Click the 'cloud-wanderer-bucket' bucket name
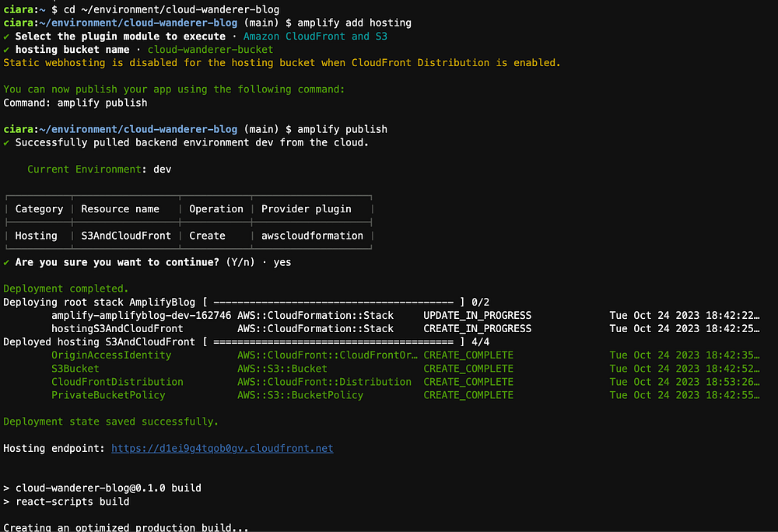The height and width of the screenshot is (532, 778). click(x=210, y=50)
